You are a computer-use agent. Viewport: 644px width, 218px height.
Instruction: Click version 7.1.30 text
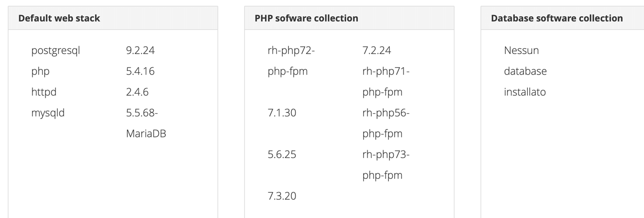[x=282, y=113]
